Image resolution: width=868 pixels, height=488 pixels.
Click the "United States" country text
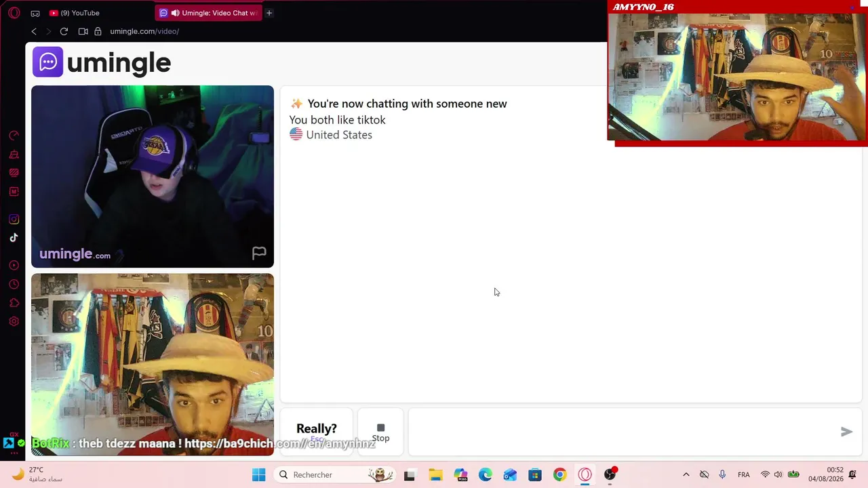pyautogui.click(x=339, y=135)
